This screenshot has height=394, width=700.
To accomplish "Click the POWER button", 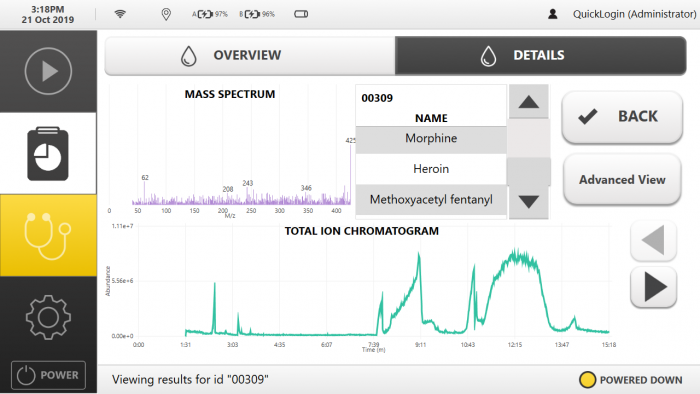I will tap(48, 375).
